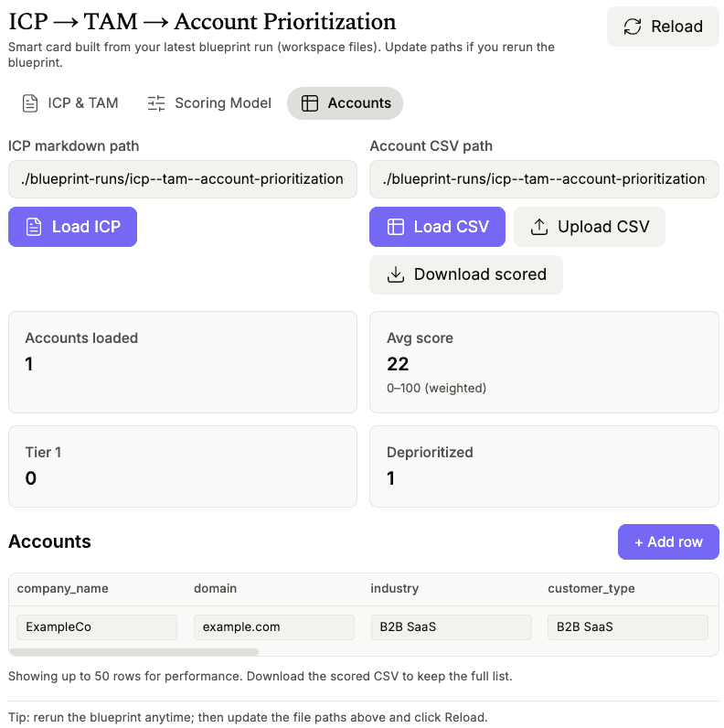724x728 pixels.
Task: Click the customer_type cell in ExampleCo row
Action: (627, 627)
